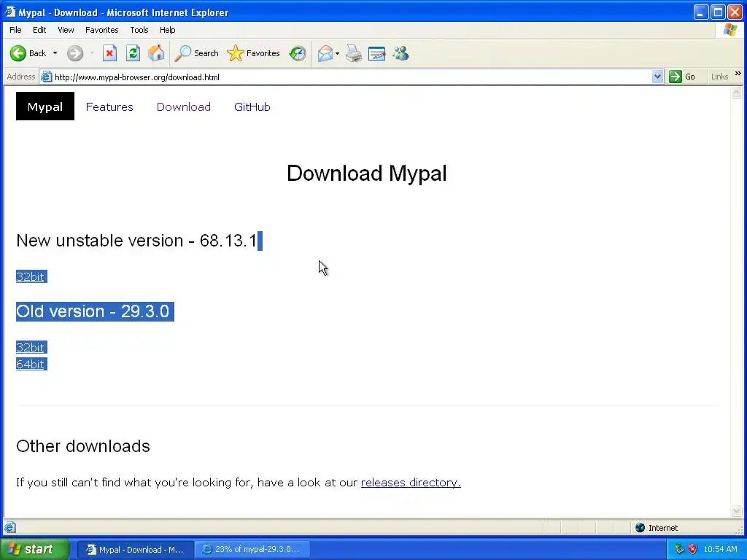Open Messenger people icon
The image size is (747, 560).
pos(400,53)
